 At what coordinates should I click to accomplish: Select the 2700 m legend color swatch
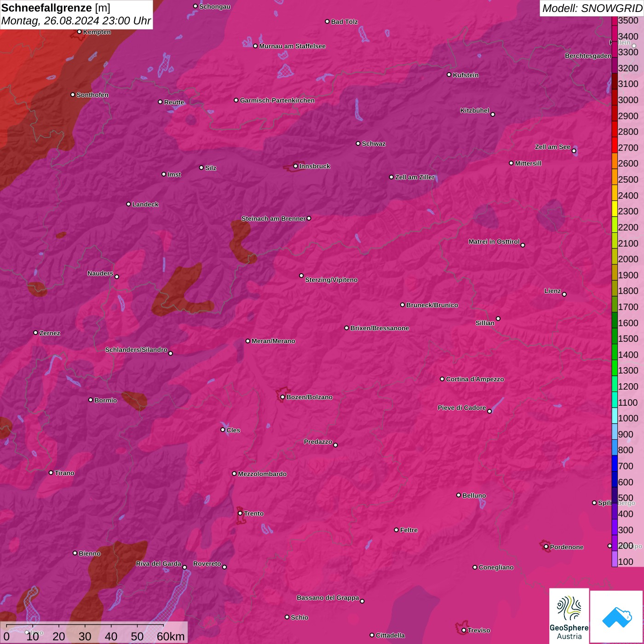(615, 145)
